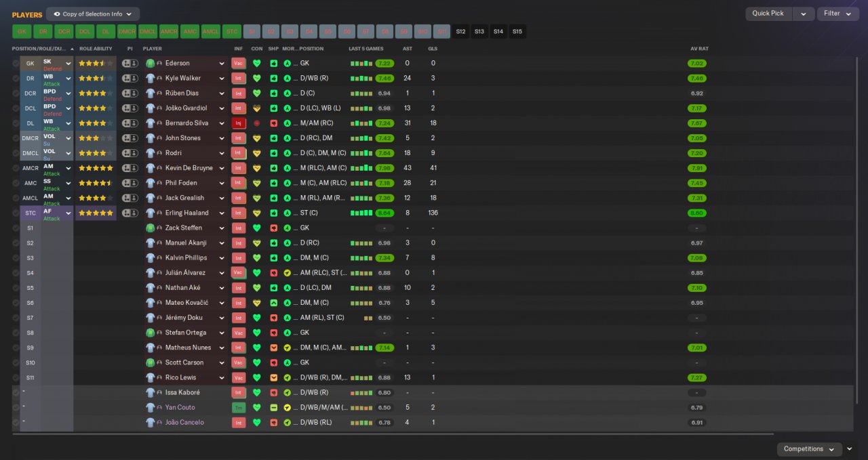Viewport: 868px width, 460px height.
Task: Toggle selection tick for substitute S1
Action: pos(16,228)
